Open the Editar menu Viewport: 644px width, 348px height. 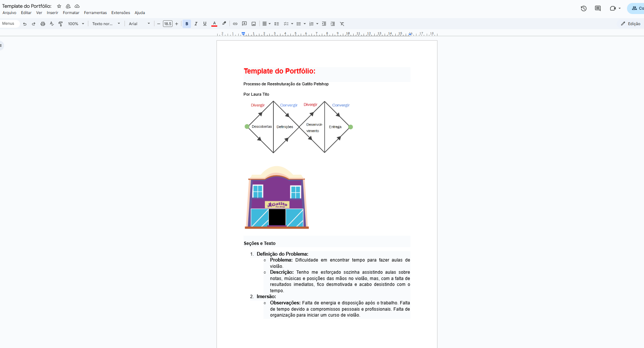pos(26,13)
